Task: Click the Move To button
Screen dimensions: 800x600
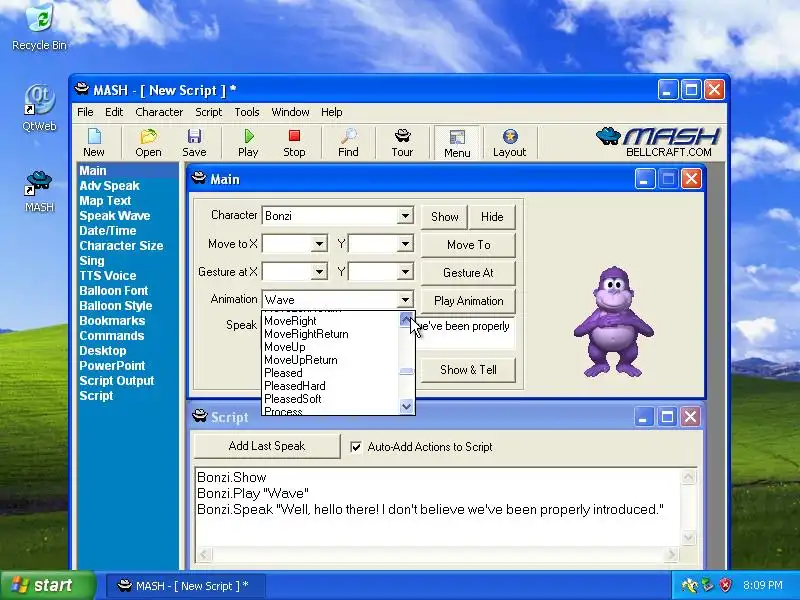Action: (x=468, y=245)
